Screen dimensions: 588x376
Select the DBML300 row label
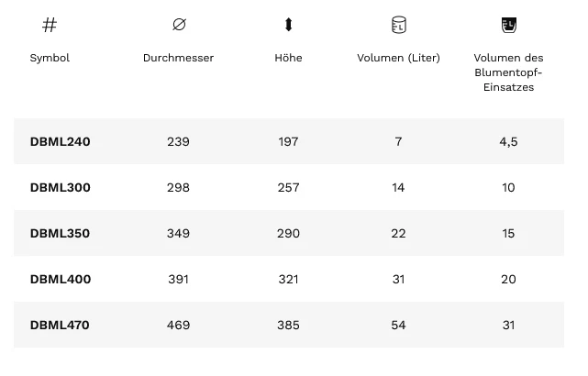pos(60,187)
